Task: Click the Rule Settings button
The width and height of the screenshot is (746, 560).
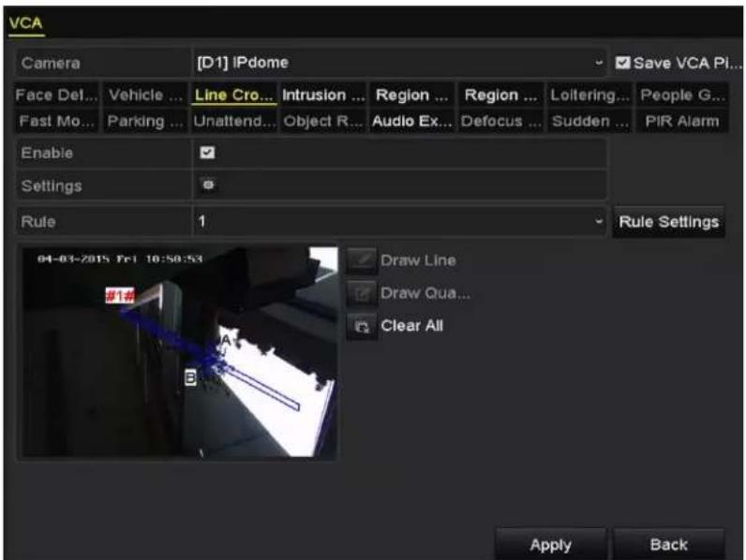Action: [x=668, y=222]
